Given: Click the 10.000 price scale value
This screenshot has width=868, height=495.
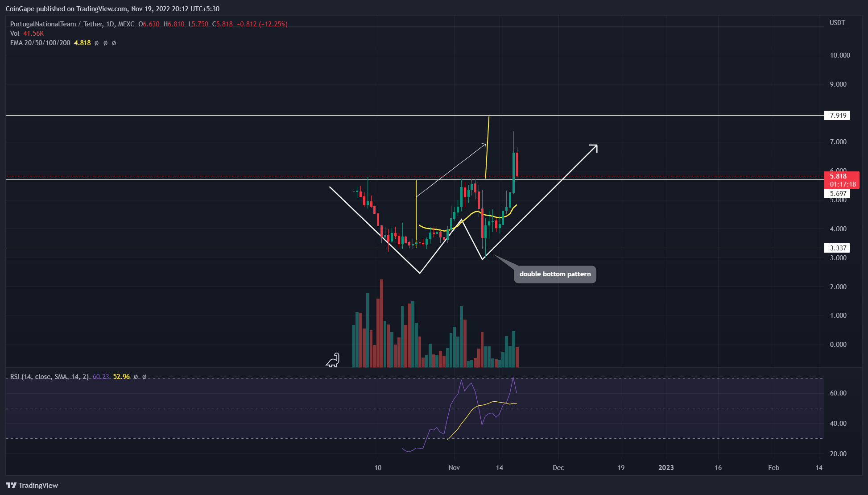Looking at the screenshot, I should 840,55.
